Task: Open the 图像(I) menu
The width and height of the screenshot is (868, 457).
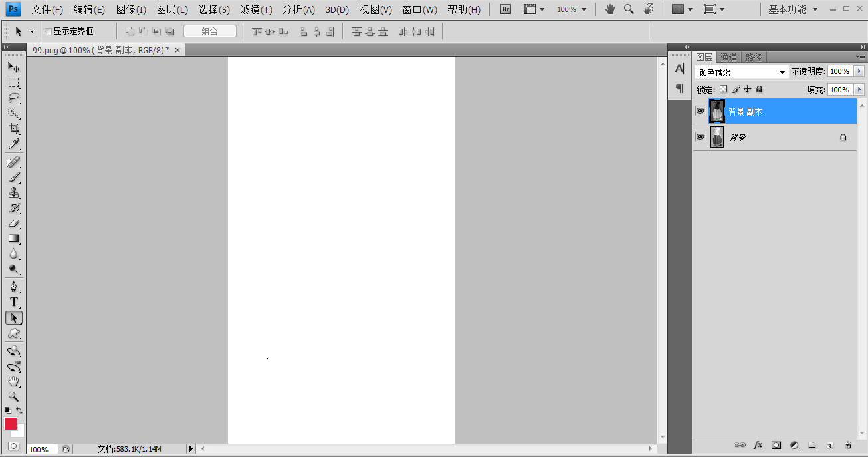Action: click(x=131, y=9)
